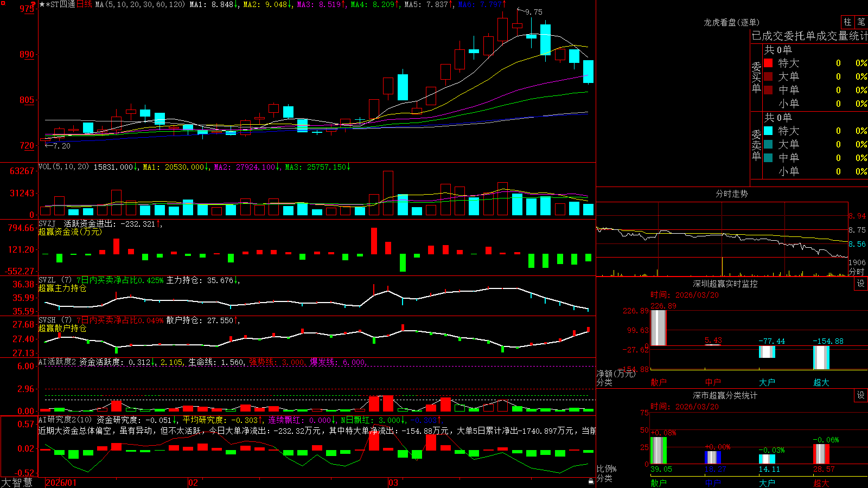Click the 爆发线: 6.000 label
Screen dimensions: 868x488
point(337,362)
